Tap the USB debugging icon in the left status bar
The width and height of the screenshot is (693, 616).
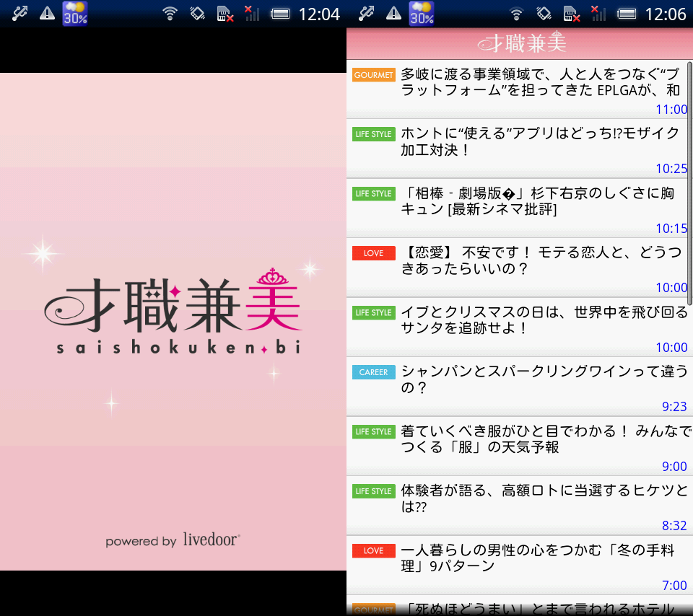(19, 14)
